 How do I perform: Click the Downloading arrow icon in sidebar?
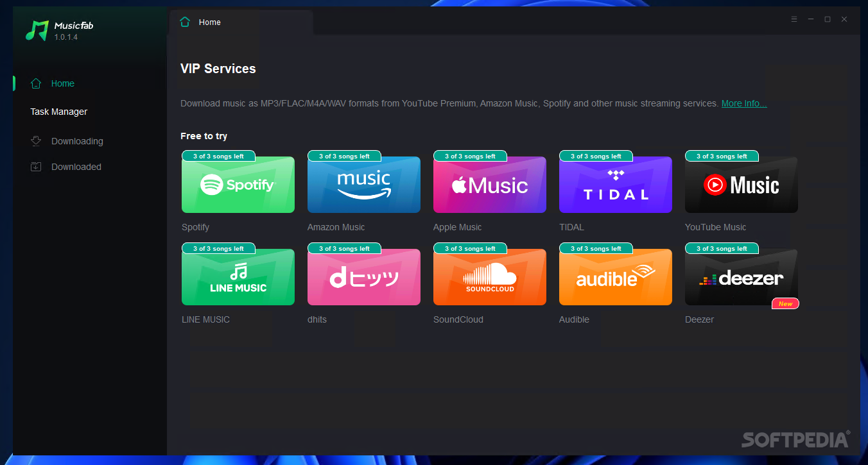(36, 141)
